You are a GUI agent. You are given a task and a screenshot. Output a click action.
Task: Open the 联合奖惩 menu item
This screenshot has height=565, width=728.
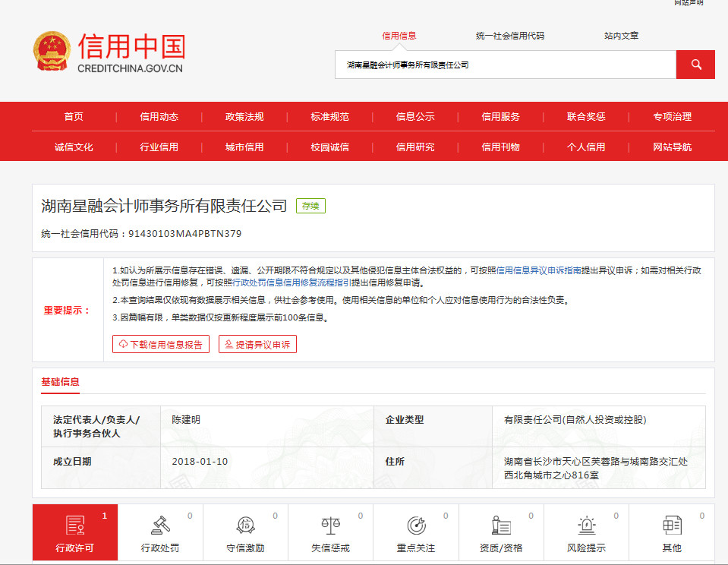point(586,117)
